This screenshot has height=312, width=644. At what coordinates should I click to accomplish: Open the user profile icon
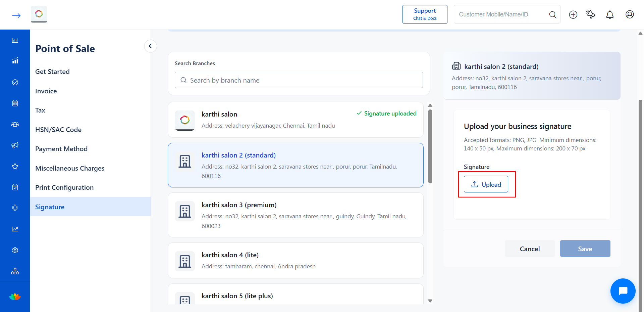tap(630, 14)
